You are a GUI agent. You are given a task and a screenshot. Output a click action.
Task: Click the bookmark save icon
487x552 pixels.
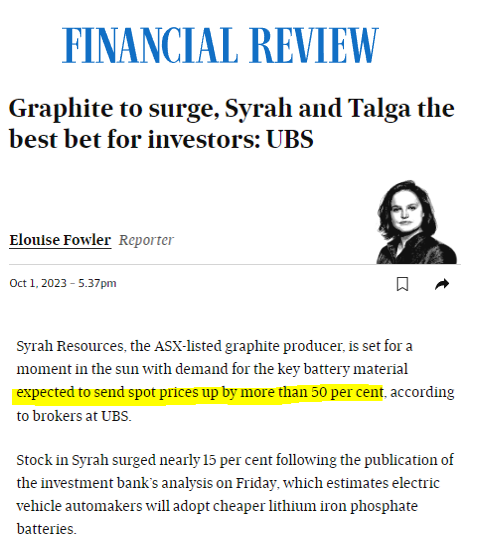(402, 284)
